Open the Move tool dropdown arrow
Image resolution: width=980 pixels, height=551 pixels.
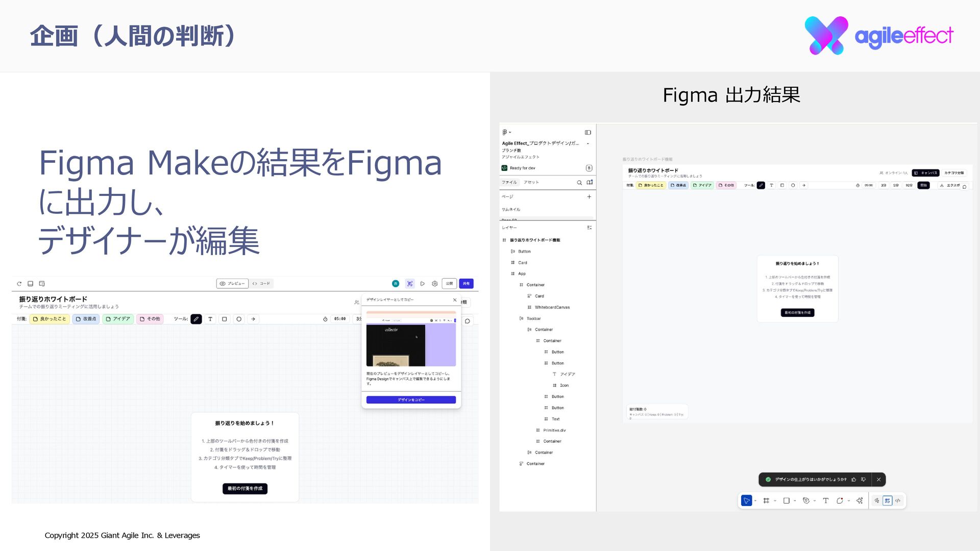point(755,501)
